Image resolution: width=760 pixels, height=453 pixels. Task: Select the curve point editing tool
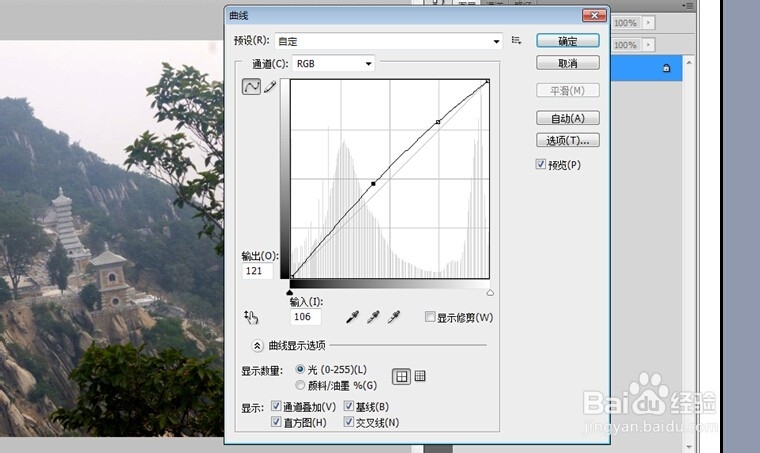tap(251, 87)
